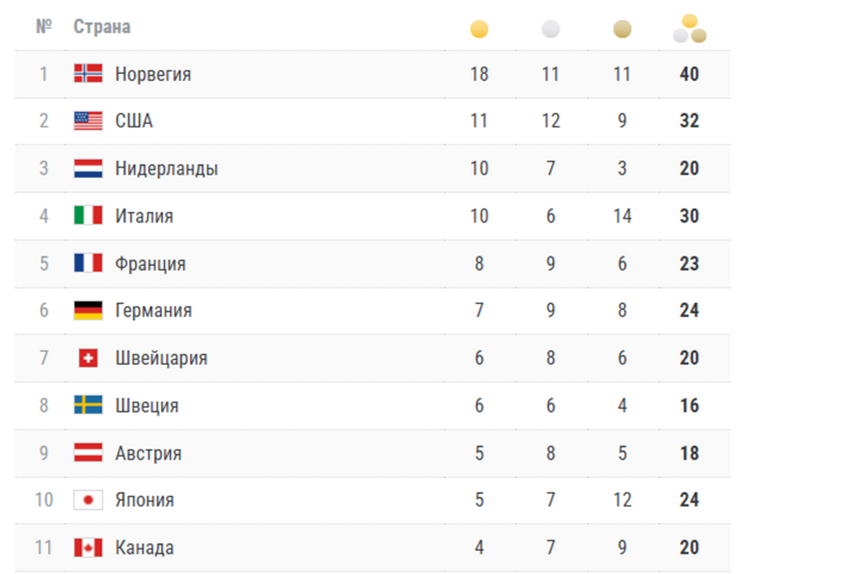Click Italy's bronze count of 14
Screen dimensions: 860x574
622,216
